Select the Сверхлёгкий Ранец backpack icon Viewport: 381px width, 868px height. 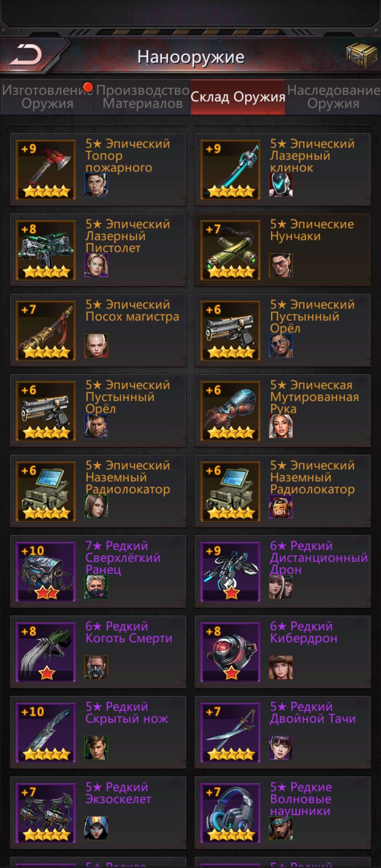click(x=46, y=572)
